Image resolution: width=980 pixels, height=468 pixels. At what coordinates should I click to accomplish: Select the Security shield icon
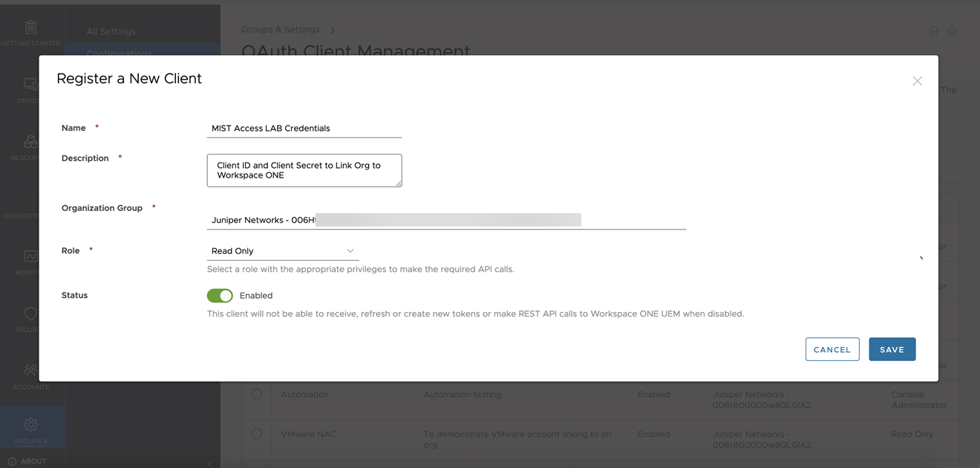point(30,313)
